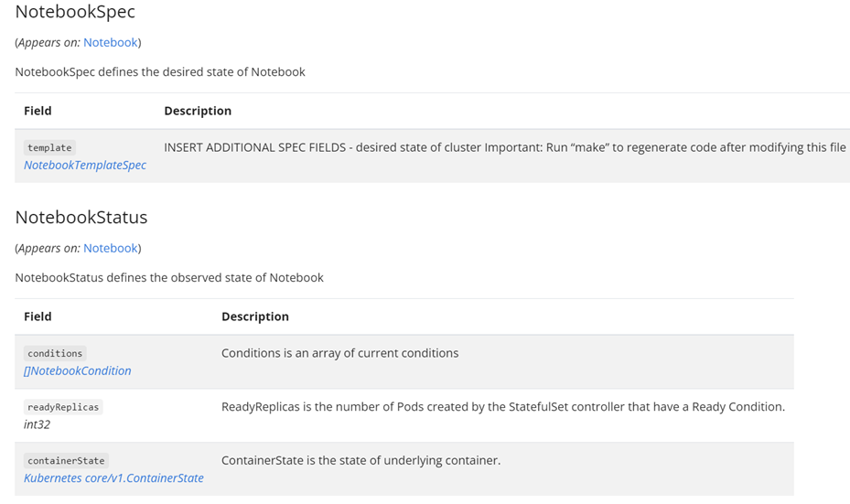Click Description column header in NotebookSpec table
This screenshot has width=850, height=504.
click(x=198, y=111)
